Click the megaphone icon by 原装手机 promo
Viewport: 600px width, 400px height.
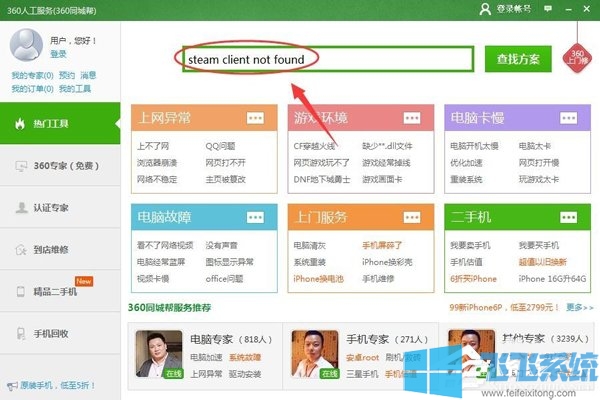(x=10, y=384)
